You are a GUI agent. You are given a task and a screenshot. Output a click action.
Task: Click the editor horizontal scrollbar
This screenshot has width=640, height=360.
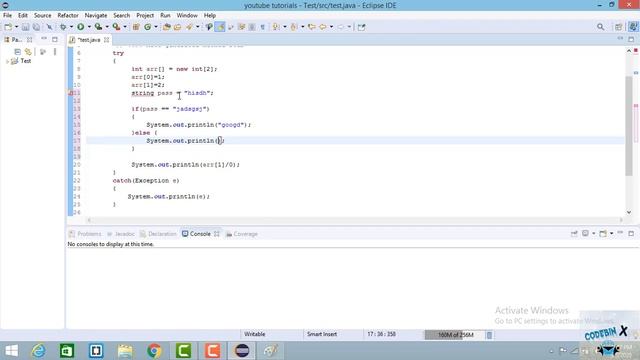355,220
